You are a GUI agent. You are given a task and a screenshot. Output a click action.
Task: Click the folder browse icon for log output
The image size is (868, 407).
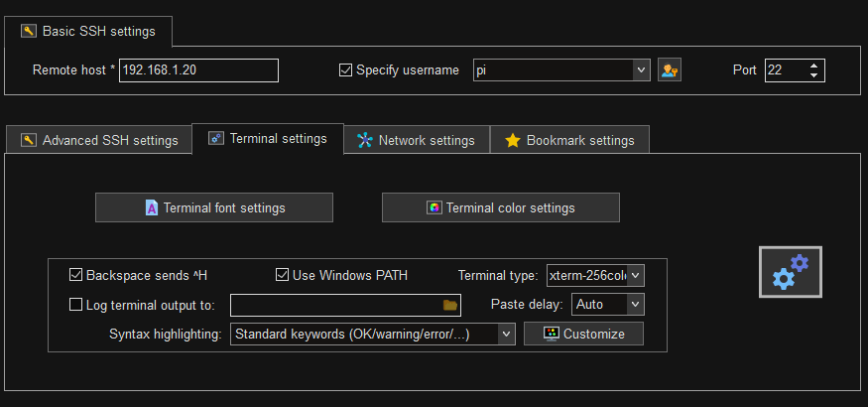450,305
